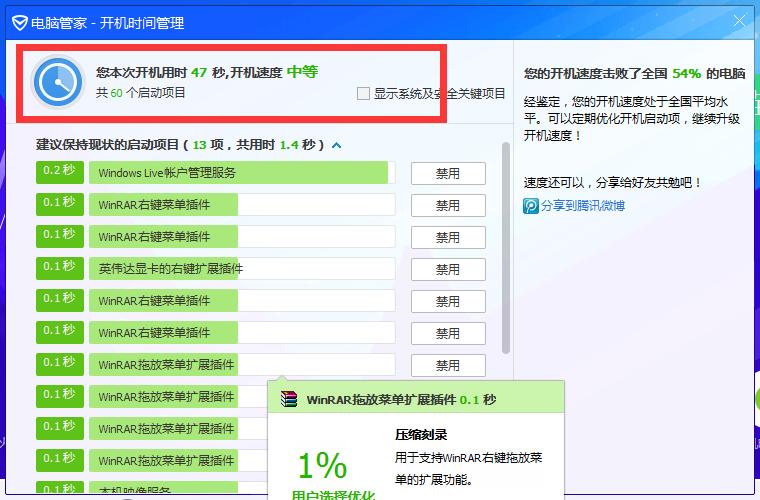
Task: Select the Windows Live帐户管理服务 bar
Action: click(242, 173)
